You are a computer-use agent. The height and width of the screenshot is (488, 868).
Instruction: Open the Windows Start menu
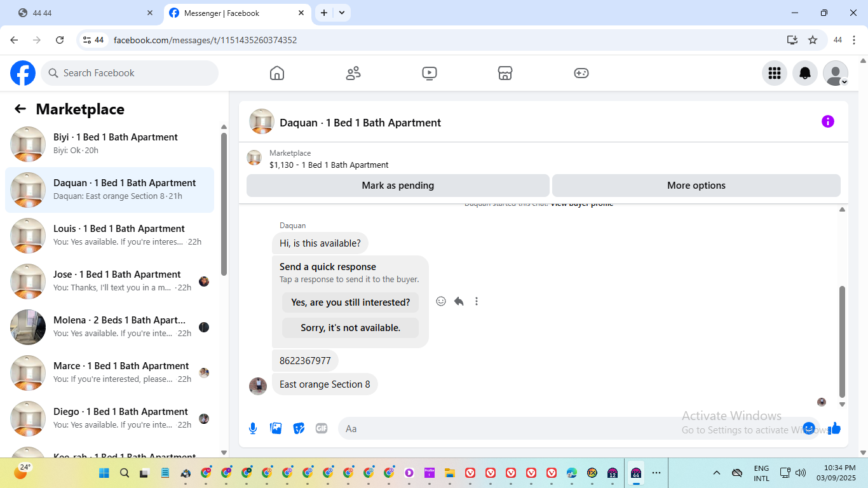(x=104, y=473)
